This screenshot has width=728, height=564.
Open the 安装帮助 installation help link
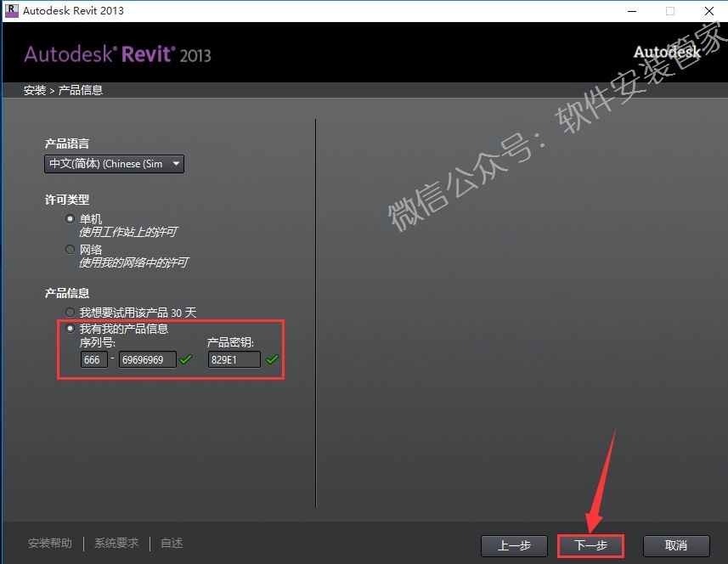point(49,542)
